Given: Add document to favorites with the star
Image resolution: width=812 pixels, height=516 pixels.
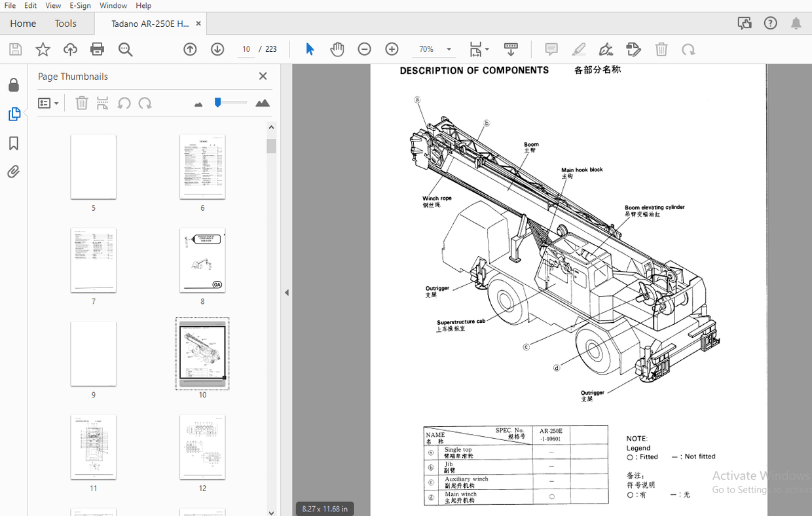Looking at the screenshot, I should pyautogui.click(x=43, y=49).
